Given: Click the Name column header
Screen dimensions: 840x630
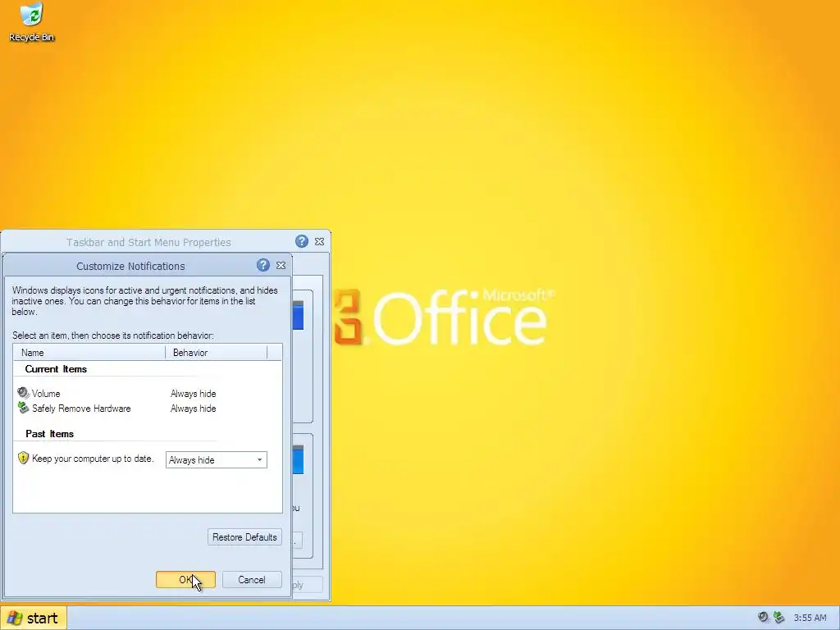Looking at the screenshot, I should [89, 353].
